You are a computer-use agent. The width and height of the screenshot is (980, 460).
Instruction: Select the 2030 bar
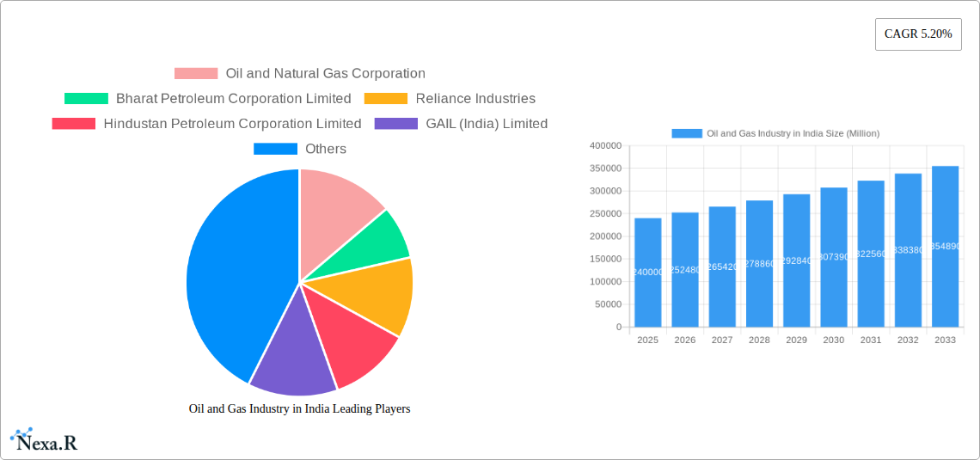point(834,257)
